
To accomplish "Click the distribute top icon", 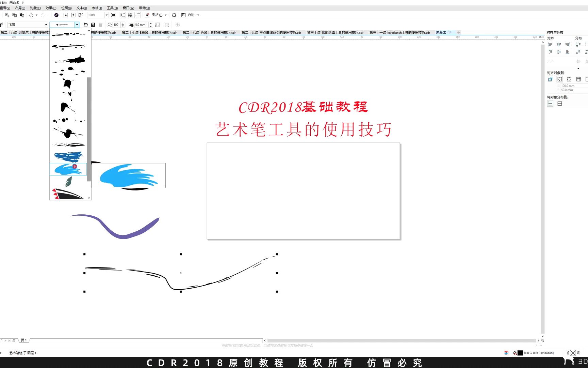I will pos(578,52).
